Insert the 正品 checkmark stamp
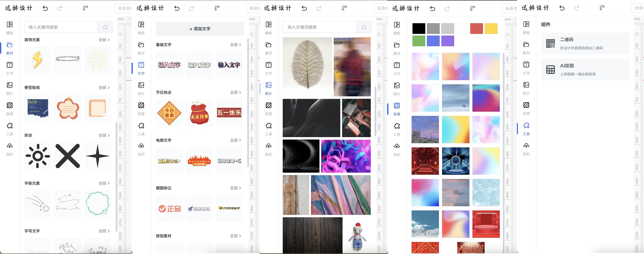The height and width of the screenshot is (254, 644). [169, 208]
